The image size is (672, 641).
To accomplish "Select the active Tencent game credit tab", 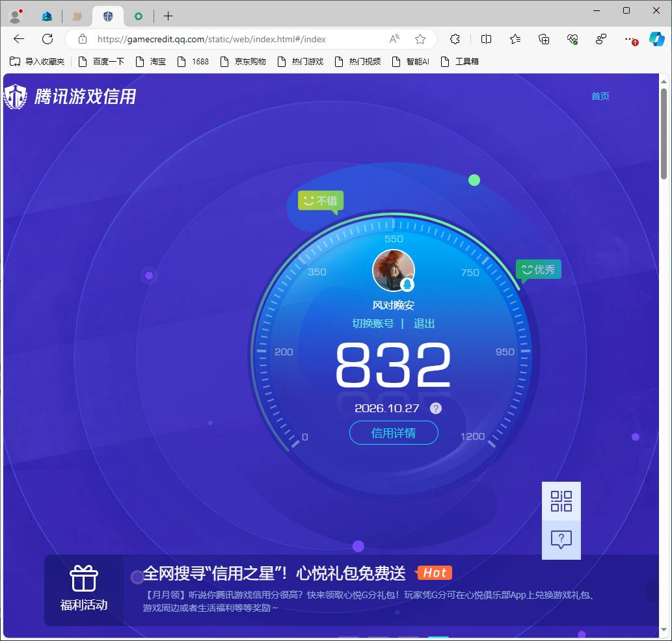I will [108, 16].
